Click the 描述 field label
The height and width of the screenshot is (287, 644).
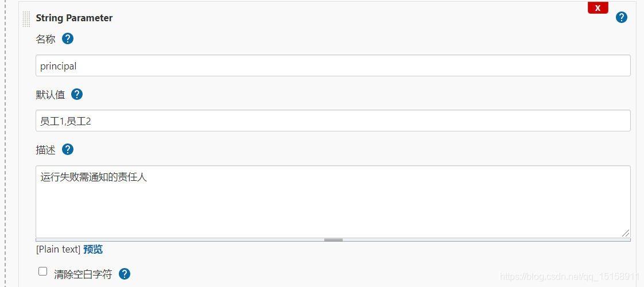pos(45,150)
